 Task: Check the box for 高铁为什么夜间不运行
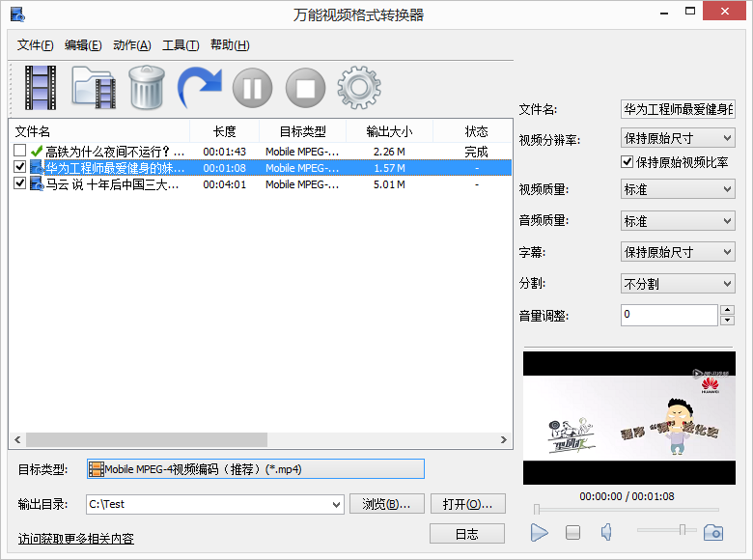[19, 151]
